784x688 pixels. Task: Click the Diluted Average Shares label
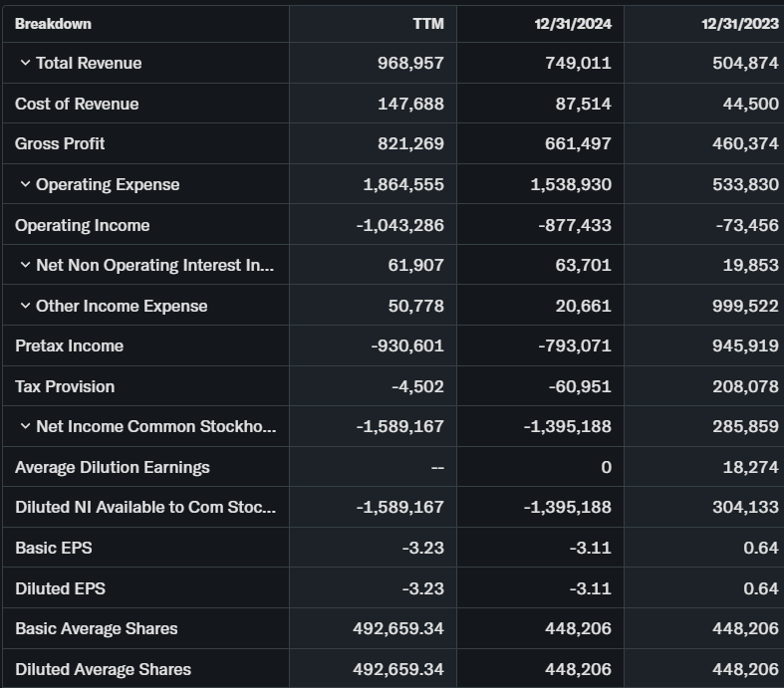pyautogui.click(x=103, y=669)
